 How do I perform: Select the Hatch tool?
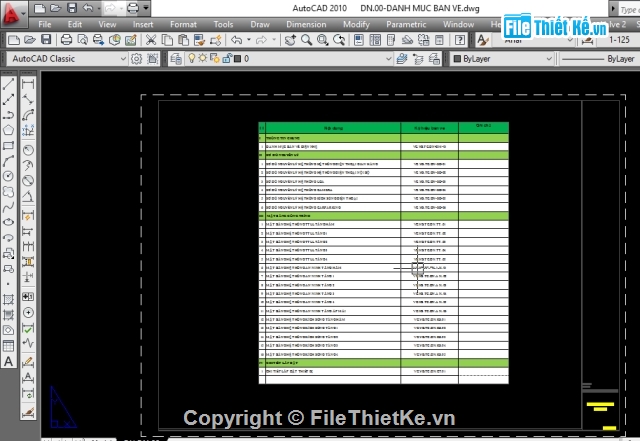(8, 299)
